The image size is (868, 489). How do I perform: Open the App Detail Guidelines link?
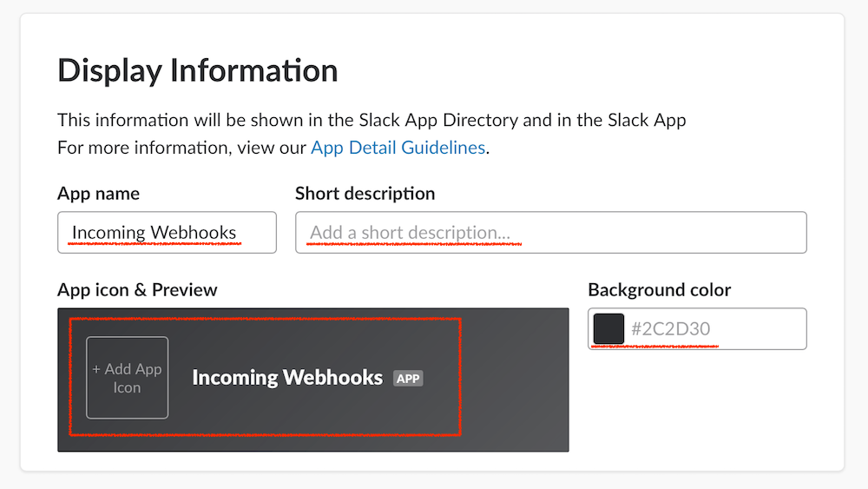398,148
